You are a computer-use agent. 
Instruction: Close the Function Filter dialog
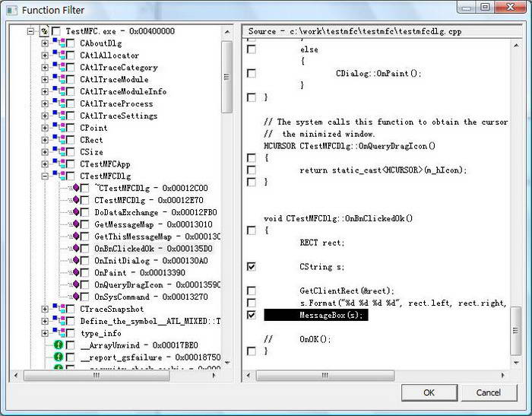[x=511, y=7]
